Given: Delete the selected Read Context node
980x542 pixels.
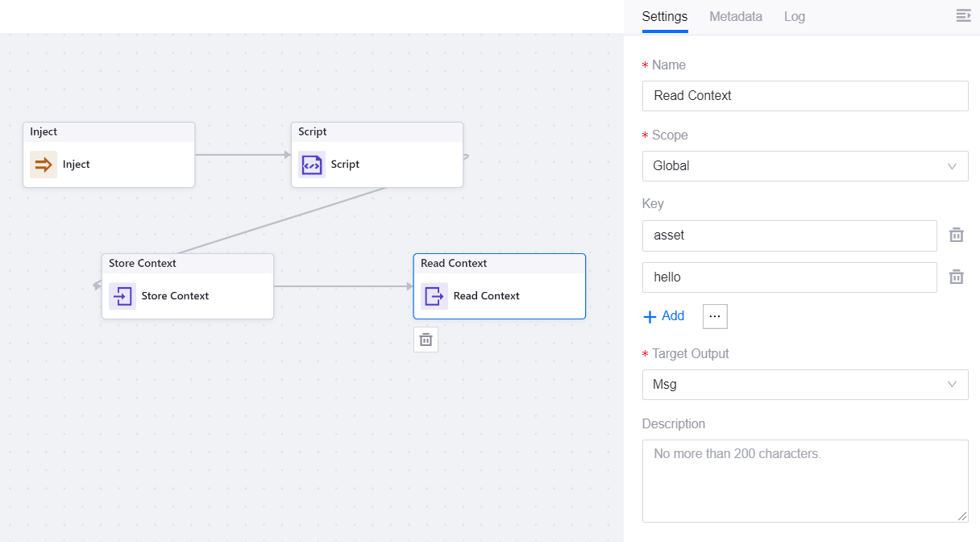Looking at the screenshot, I should click(x=426, y=340).
